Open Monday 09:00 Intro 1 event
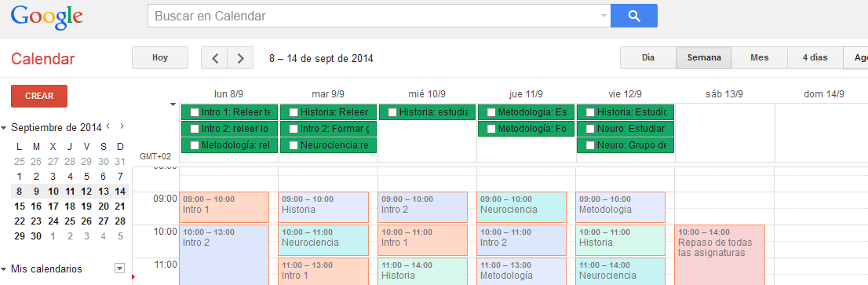This screenshot has width=868, height=285. pos(224,207)
